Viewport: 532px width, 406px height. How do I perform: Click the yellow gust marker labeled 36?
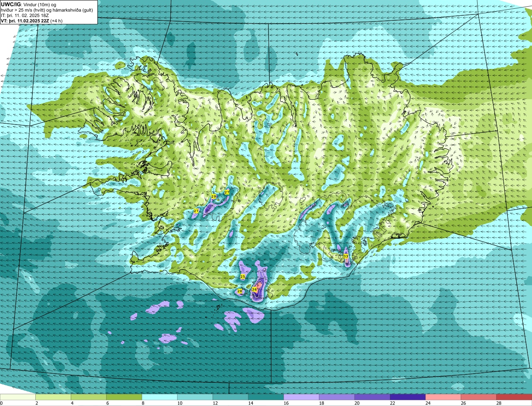pos(254,289)
